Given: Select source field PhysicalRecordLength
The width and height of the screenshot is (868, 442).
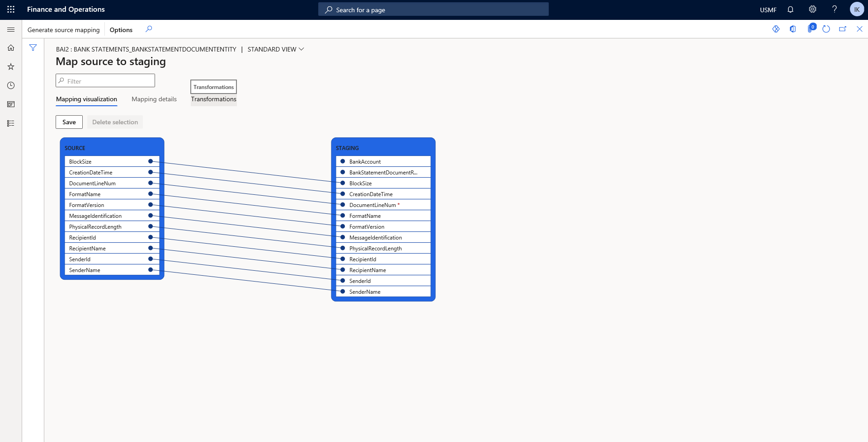Looking at the screenshot, I should tap(112, 226).
